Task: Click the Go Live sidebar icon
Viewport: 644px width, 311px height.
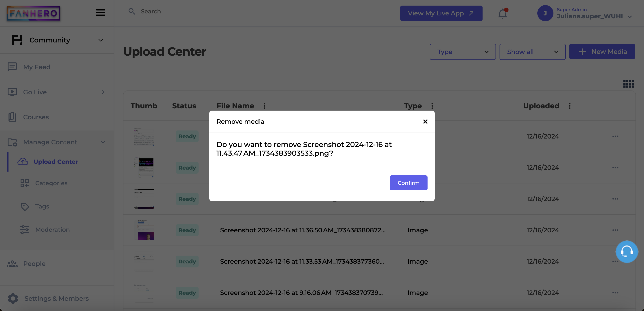Action: [x=12, y=92]
